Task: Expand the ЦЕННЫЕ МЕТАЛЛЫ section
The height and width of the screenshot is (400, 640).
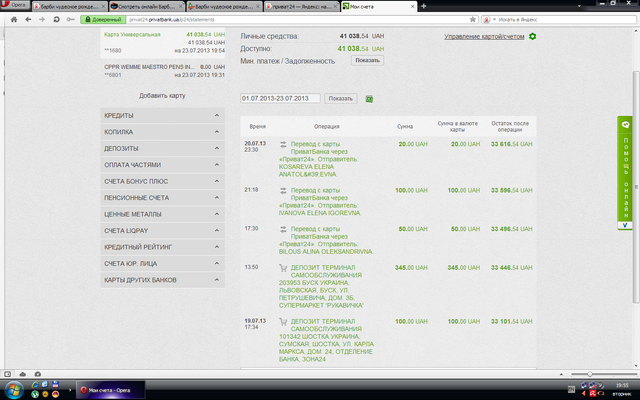Action: [163, 214]
